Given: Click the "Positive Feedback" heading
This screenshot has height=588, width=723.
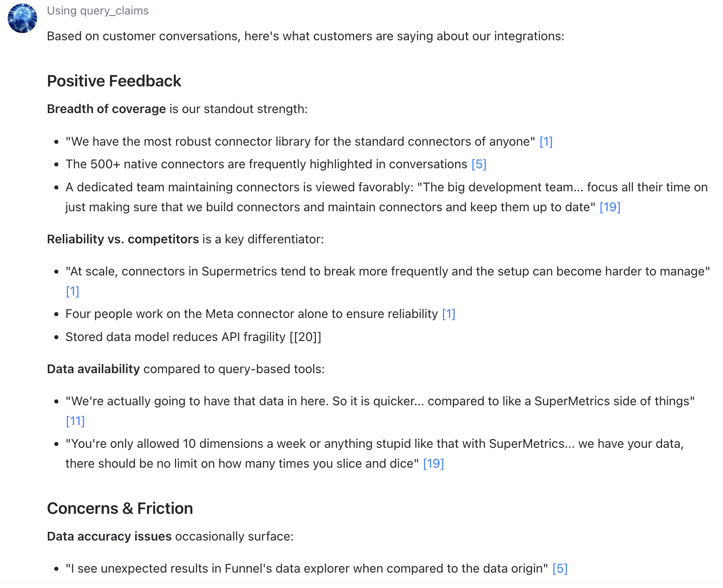Looking at the screenshot, I should point(114,81).
